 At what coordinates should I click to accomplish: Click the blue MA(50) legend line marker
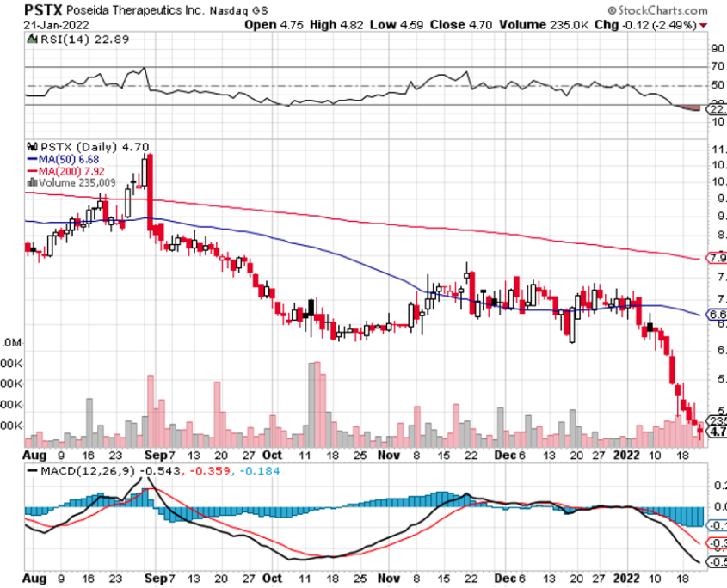click(x=34, y=158)
